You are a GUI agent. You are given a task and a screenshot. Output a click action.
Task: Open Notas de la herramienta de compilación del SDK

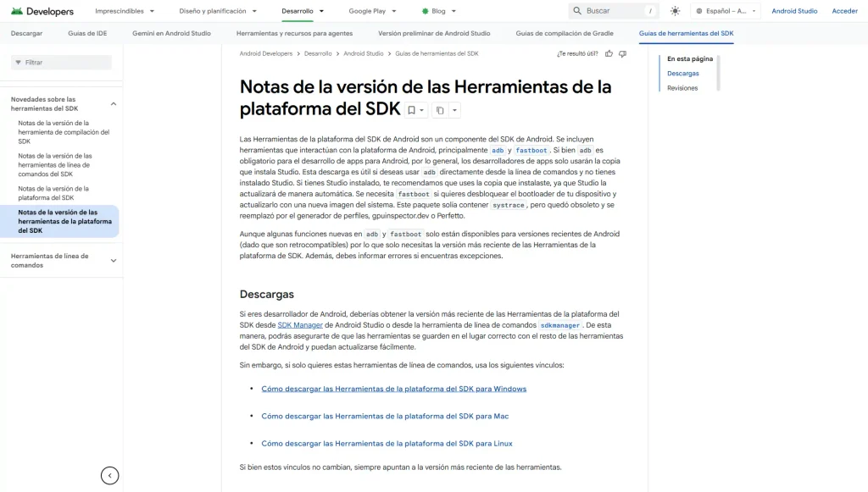(64, 132)
